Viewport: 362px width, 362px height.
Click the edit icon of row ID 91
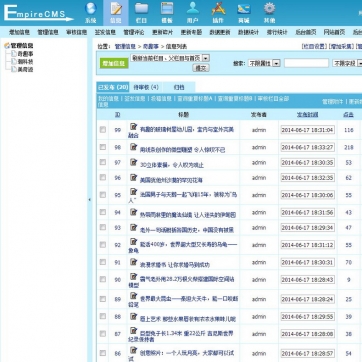[134, 262]
